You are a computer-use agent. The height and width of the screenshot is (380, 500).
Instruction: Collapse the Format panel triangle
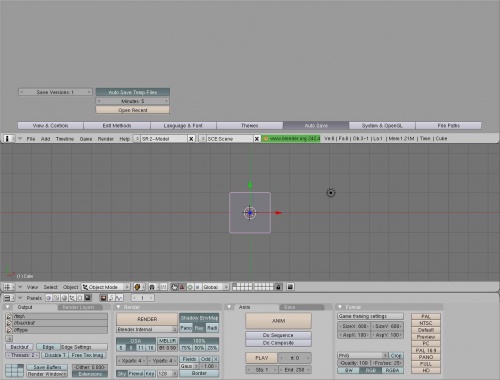click(340, 307)
